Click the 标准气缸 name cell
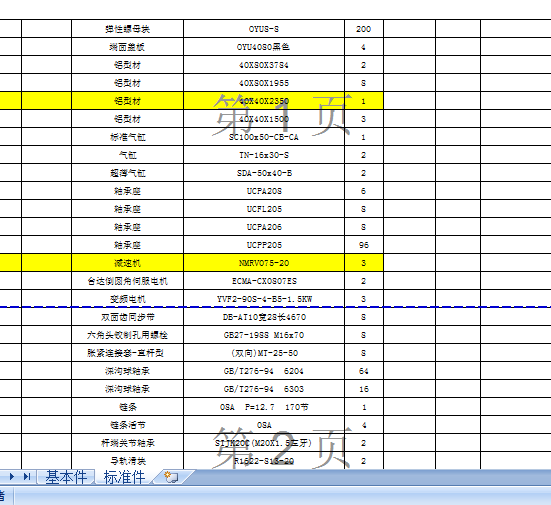Screen dimensions: 551x505 [127, 137]
